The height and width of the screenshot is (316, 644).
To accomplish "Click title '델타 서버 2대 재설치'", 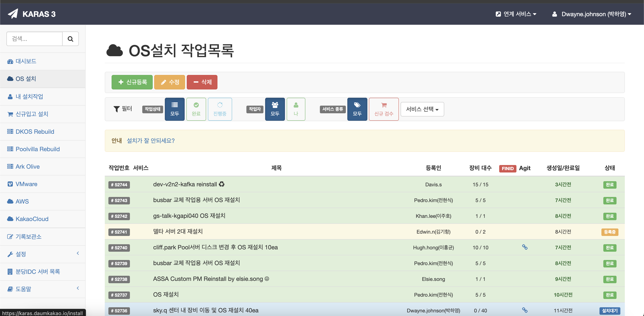I will point(178,231).
